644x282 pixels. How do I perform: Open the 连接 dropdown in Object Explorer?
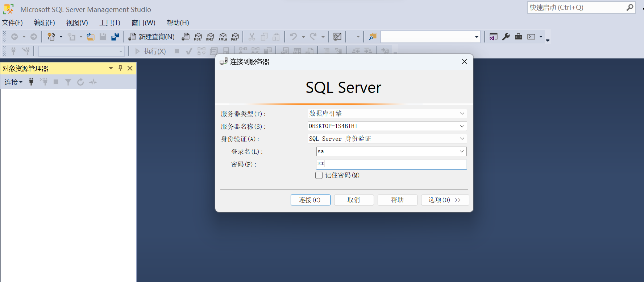click(x=13, y=82)
